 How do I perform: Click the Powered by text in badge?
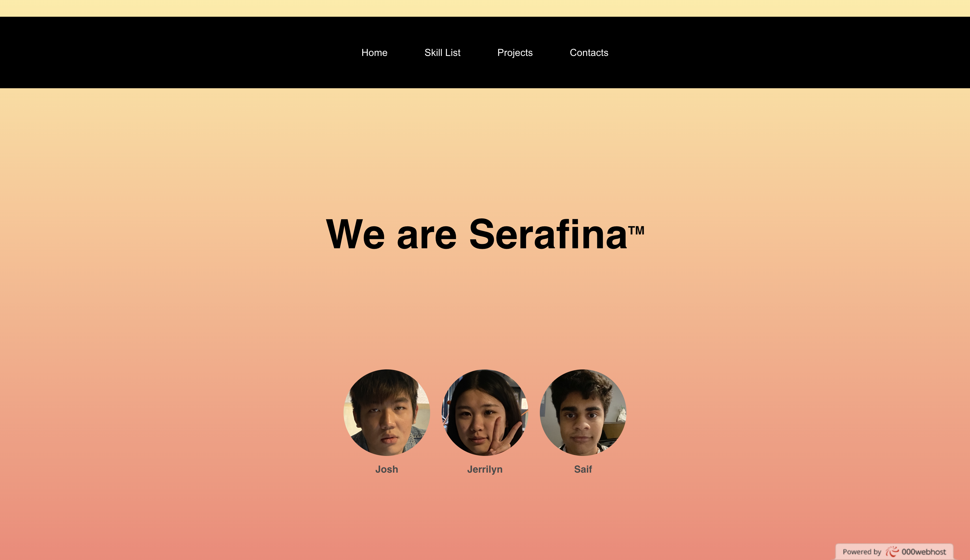point(862,552)
